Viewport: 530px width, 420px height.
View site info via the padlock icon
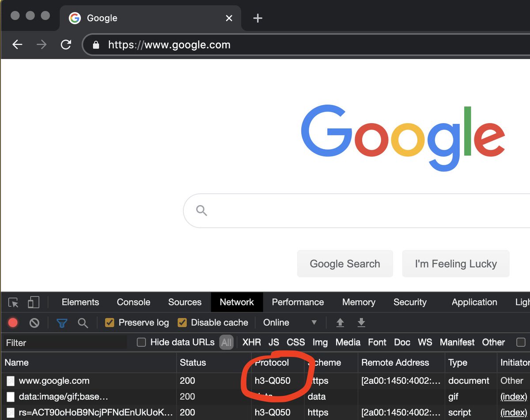[x=95, y=45]
